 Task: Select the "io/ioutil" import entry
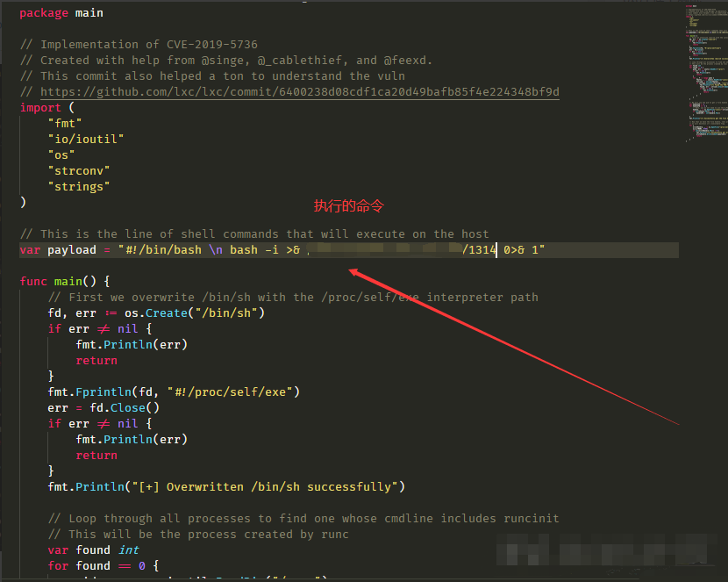click(x=86, y=140)
